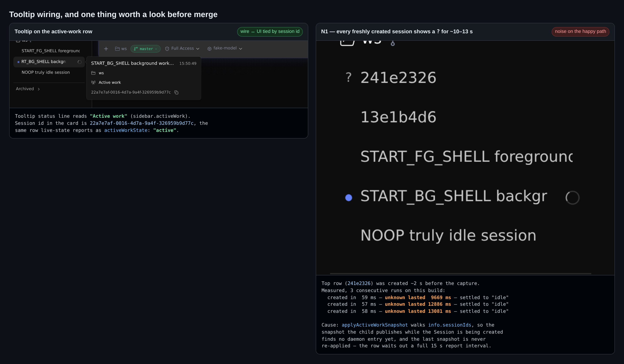
Task: Click the N1 card title about freshly created sessions
Action: point(397,31)
